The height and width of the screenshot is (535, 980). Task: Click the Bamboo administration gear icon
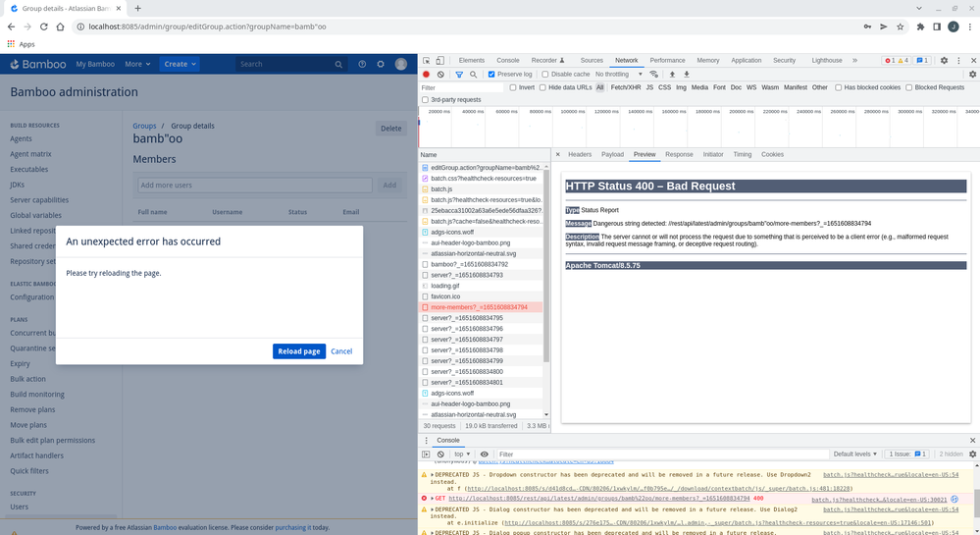pyautogui.click(x=380, y=64)
